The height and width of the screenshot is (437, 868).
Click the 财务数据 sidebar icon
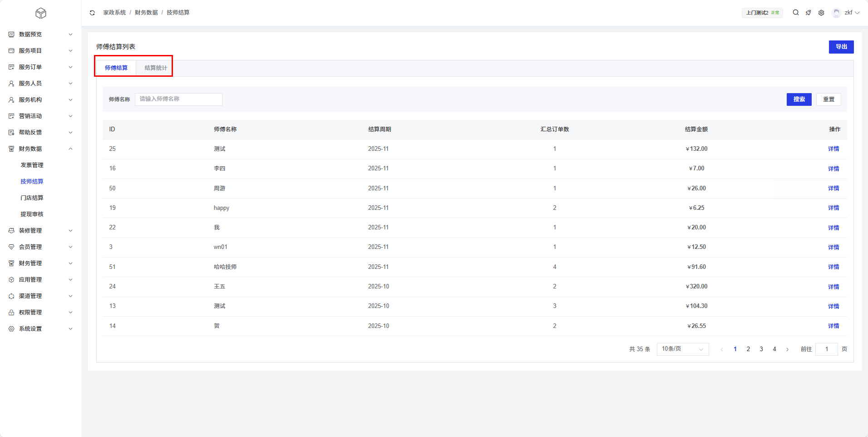click(x=11, y=149)
